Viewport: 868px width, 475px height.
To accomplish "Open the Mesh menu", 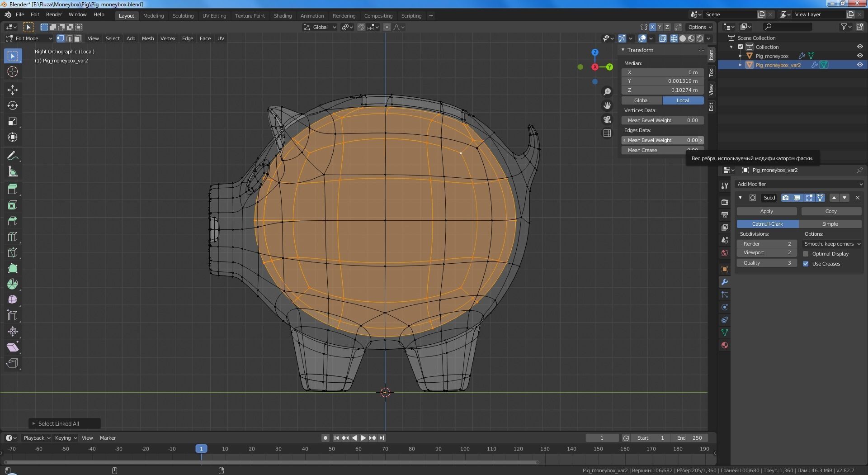I will tap(148, 38).
